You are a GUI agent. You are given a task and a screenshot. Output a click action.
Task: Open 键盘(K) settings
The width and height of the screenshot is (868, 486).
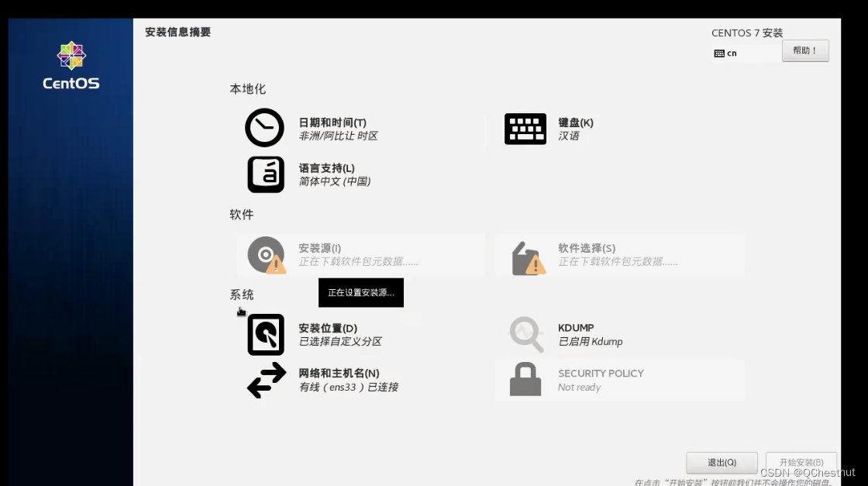pos(576,122)
